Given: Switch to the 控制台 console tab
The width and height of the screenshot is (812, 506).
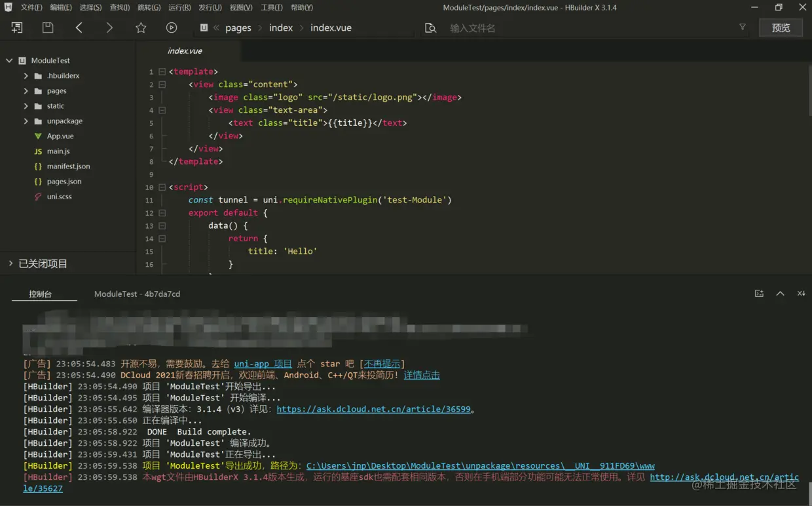Looking at the screenshot, I should coord(41,294).
